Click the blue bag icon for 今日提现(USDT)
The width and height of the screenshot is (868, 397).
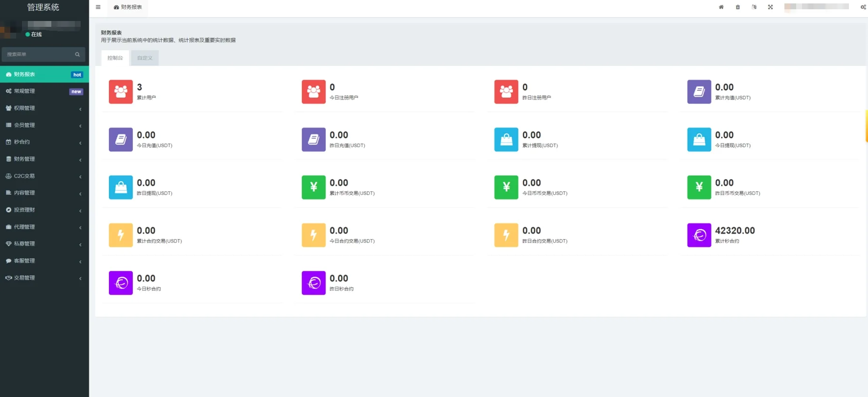pyautogui.click(x=699, y=140)
